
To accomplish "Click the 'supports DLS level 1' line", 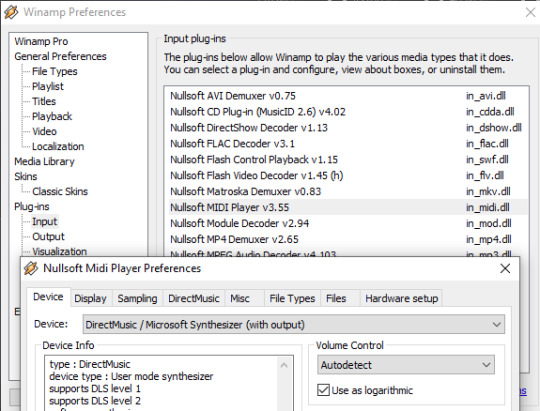I will click(95, 389).
